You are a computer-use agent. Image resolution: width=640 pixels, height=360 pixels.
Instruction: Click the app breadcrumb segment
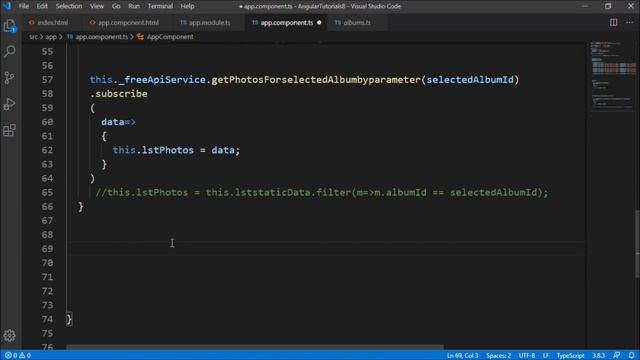click(x=51, y=37)
